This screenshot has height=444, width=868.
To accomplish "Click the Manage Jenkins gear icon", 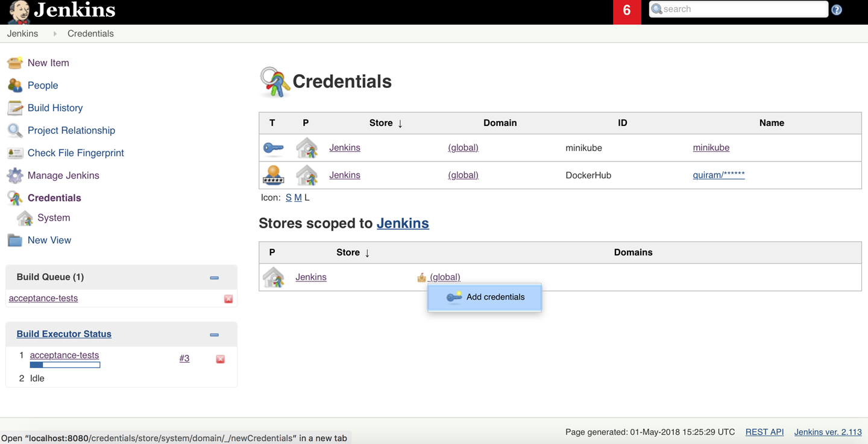I will [x=15, y=175].
